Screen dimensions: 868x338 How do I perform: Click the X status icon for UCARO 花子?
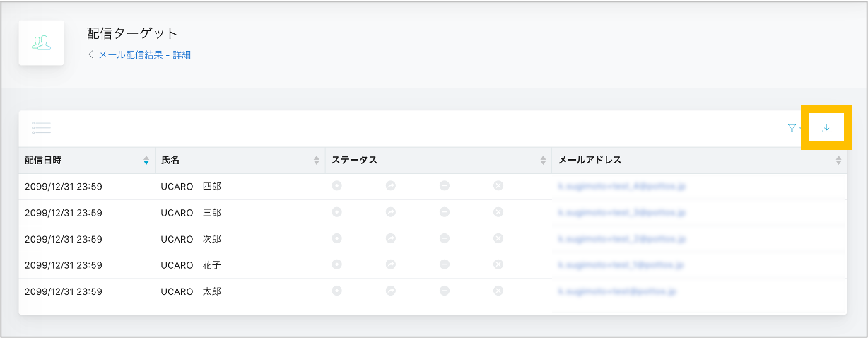498,264
